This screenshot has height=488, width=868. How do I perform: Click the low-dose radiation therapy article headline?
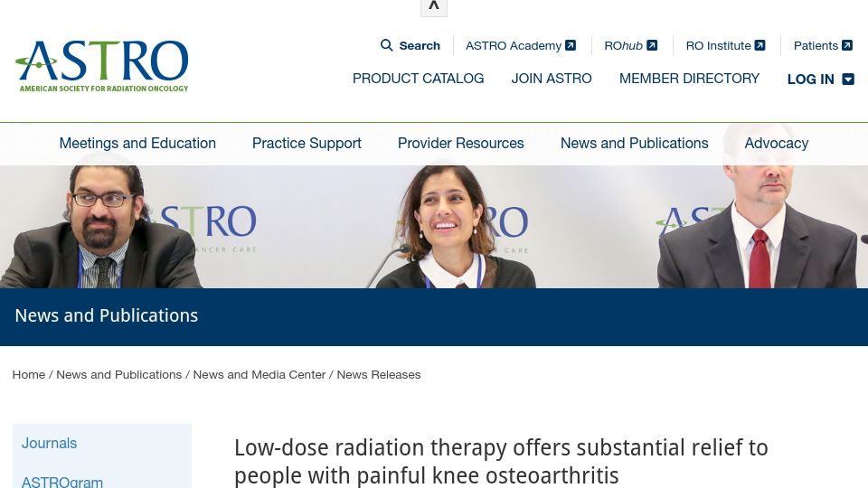coord(501,462)
